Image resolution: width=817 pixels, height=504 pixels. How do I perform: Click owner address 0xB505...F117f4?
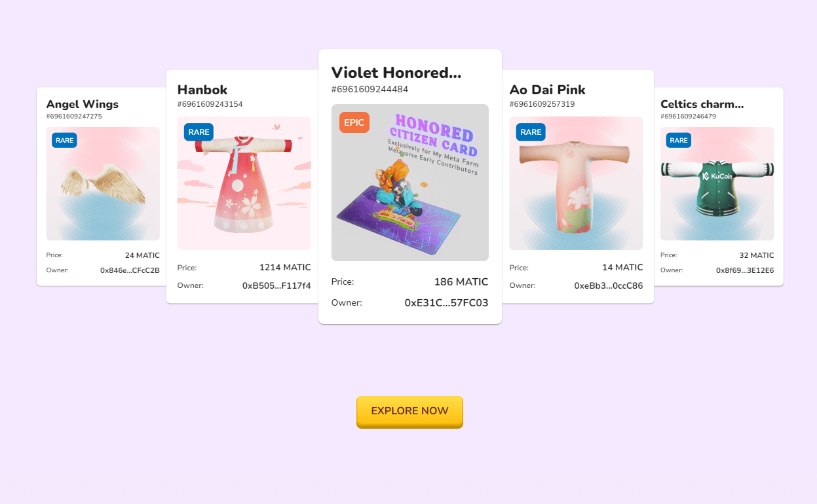click(276, 285)
